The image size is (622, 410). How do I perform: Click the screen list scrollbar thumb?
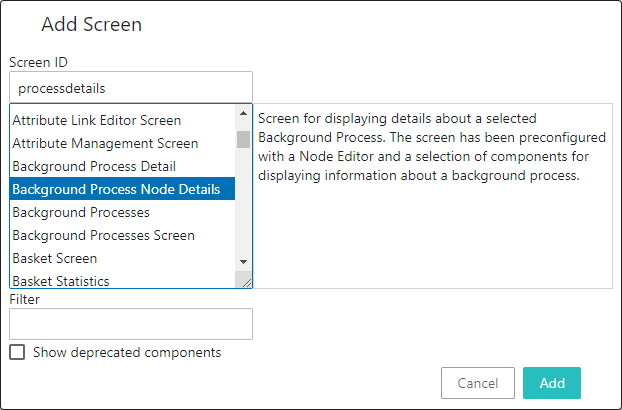[x=243, y=138]
